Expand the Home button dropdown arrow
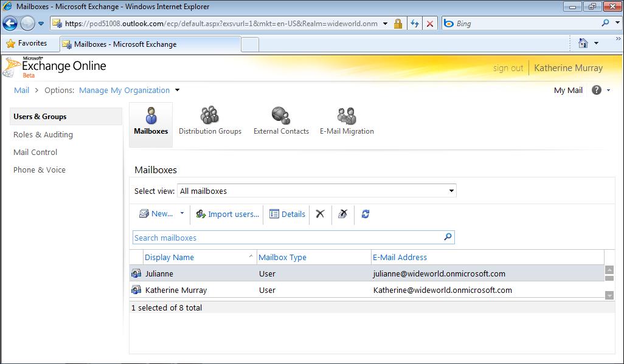 pos(596,43)
